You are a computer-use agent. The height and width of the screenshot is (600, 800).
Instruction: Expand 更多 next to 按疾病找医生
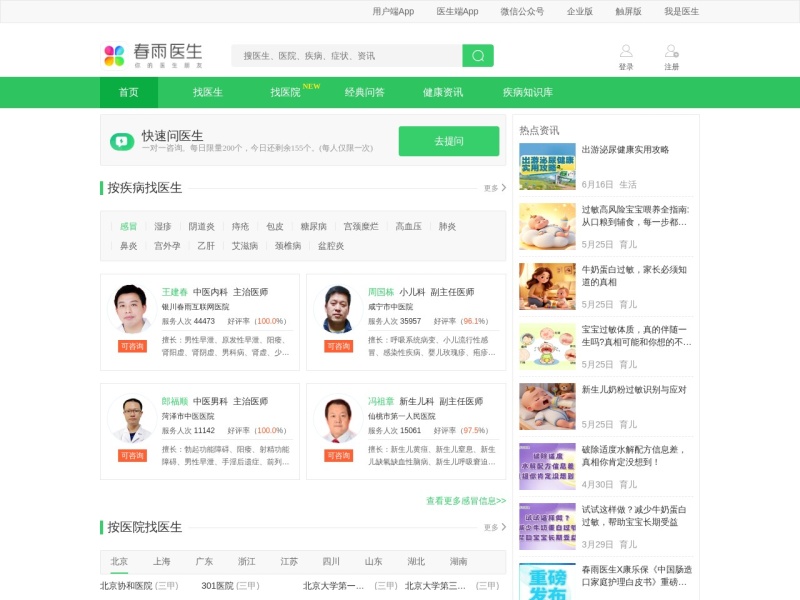pos(495,188)
